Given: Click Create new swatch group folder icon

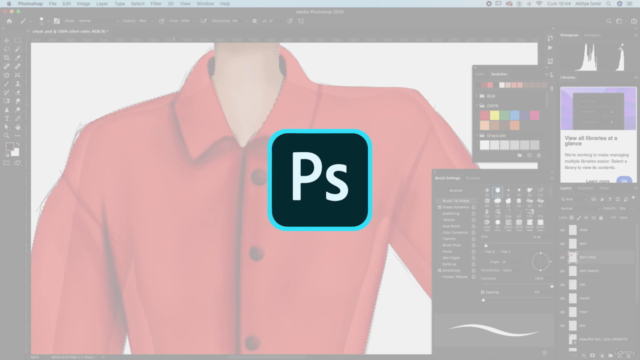Looking at the screenshot, I should (x=520, y=156).
